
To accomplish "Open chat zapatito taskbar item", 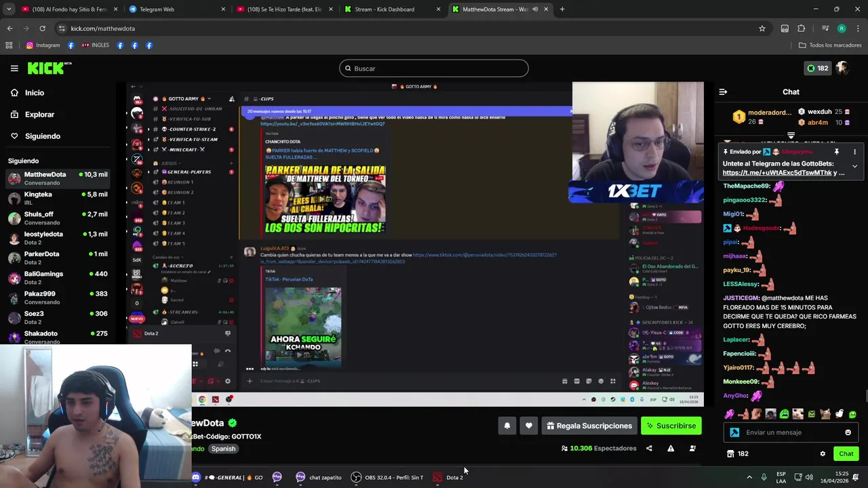I will coord(318,478).
